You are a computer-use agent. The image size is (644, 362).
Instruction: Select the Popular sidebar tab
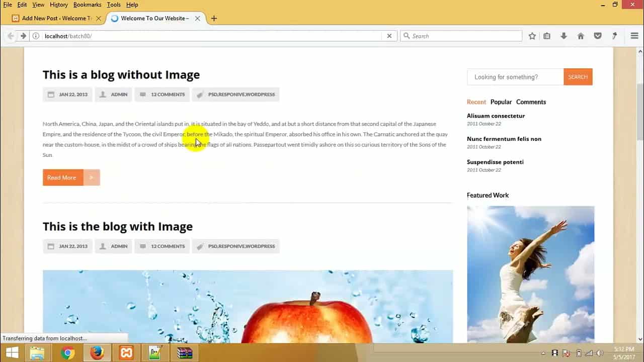point(501,102)
